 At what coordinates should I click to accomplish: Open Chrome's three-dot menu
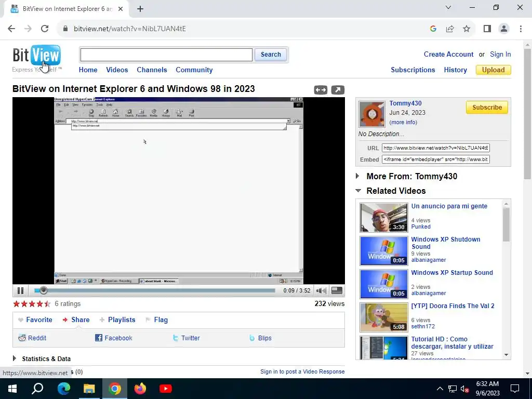point(521,29)
